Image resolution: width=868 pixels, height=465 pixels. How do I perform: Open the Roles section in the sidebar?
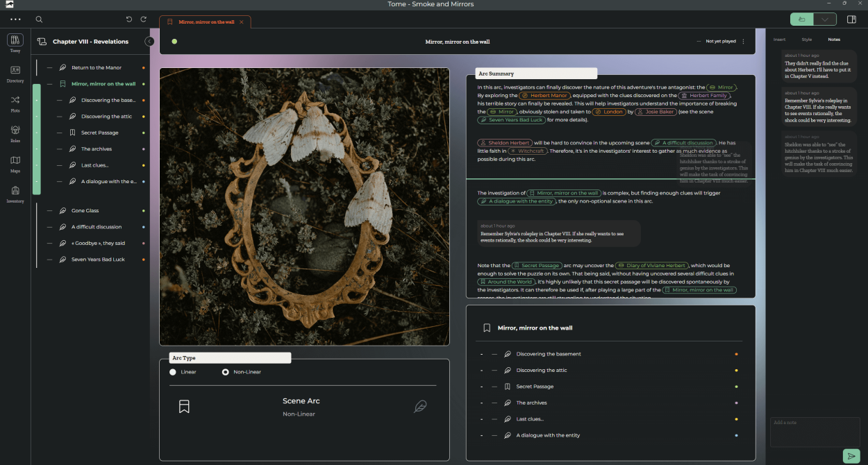tap(15, 133)
